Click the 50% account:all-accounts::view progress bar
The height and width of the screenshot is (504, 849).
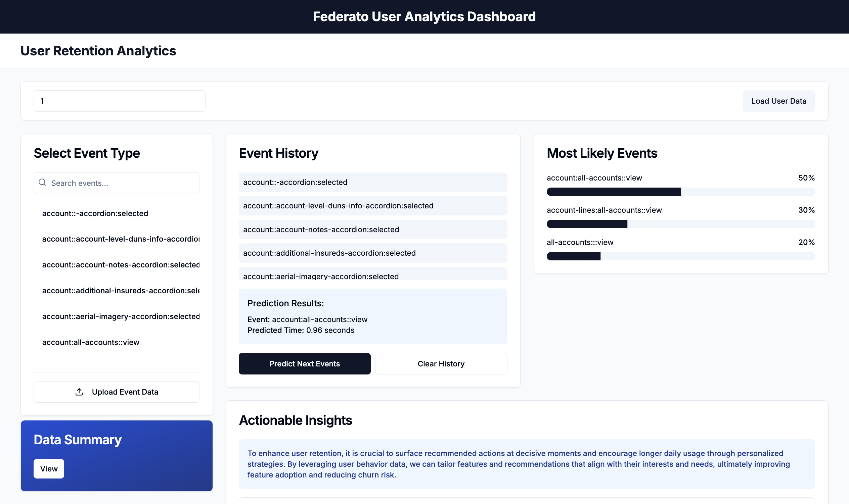click(680, 192)
